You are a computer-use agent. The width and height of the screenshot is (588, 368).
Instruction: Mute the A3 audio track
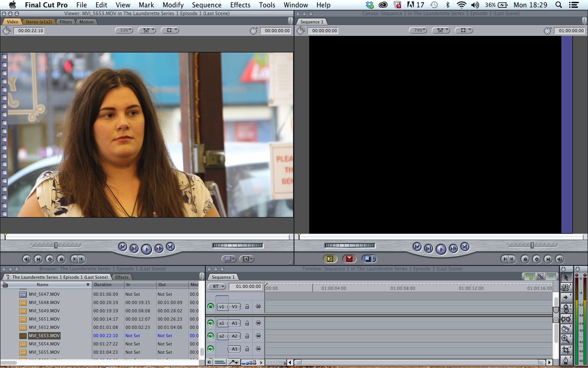[x=210, y=349]
